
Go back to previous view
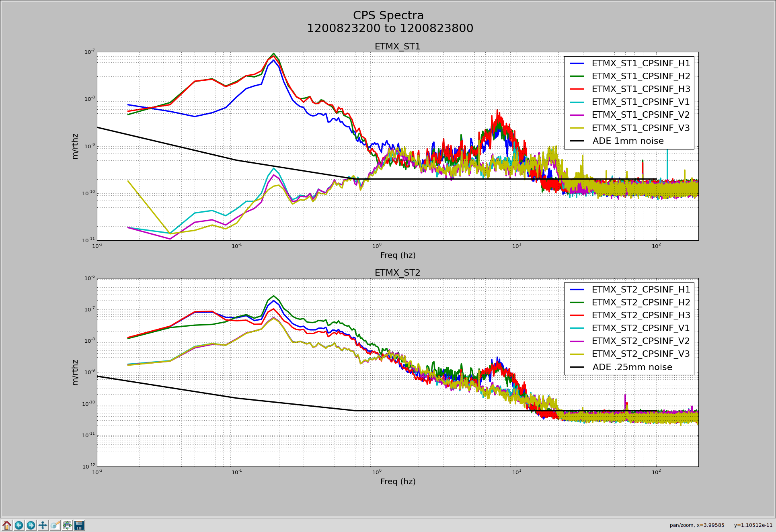coord(19,525)
